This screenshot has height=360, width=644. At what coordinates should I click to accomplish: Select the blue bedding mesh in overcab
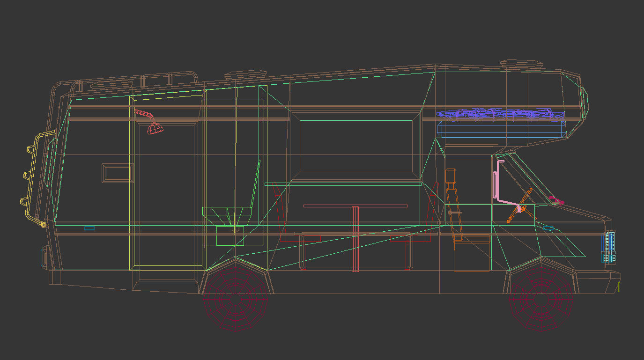pyautogui.click(x=500, y=115)
